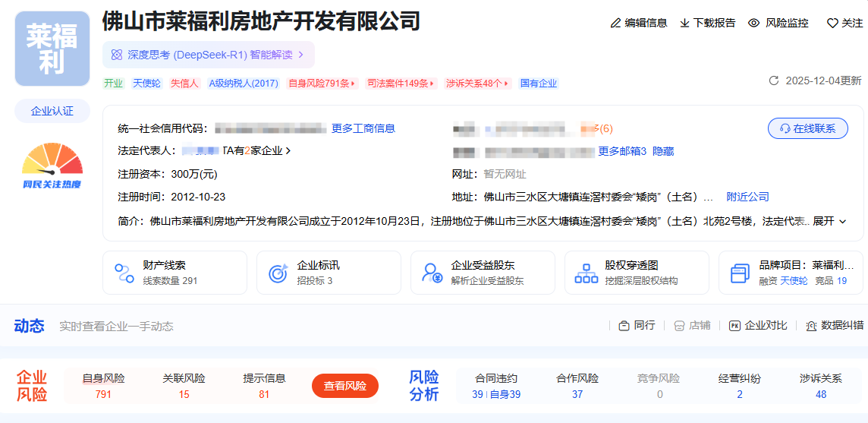Click the heart icon to follow company
The width and height of the screenshot is (868, 423).
(x=832, y=24)
